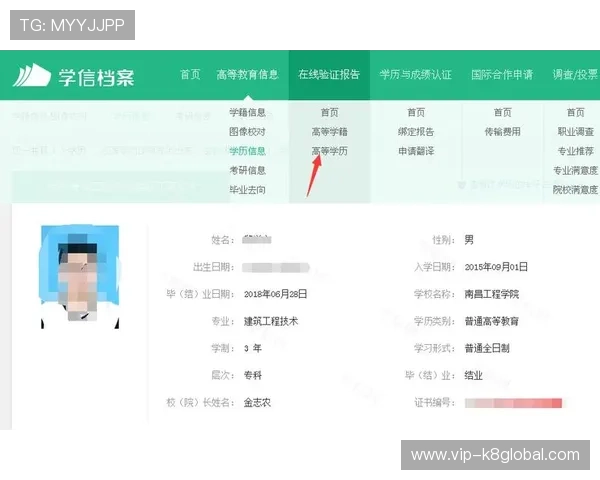Choose 绑定报告 submenu entry
This screenshot has height=480, width=600.
pos(416,132)
